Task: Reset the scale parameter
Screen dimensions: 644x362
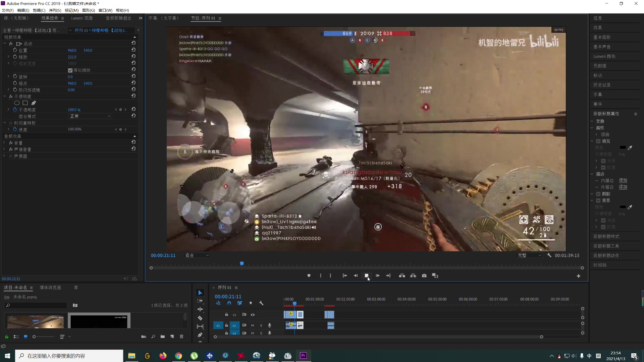Action: [133, 56]
